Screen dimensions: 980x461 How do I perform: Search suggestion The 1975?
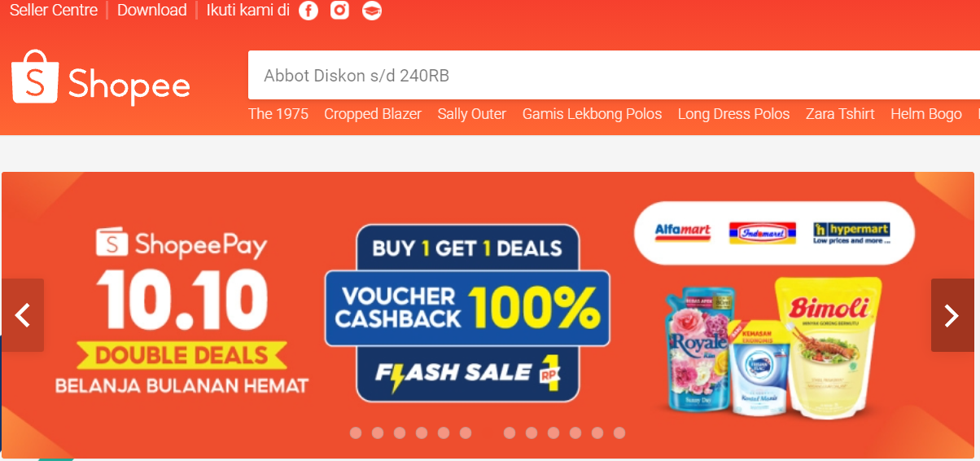coord(278,114)
